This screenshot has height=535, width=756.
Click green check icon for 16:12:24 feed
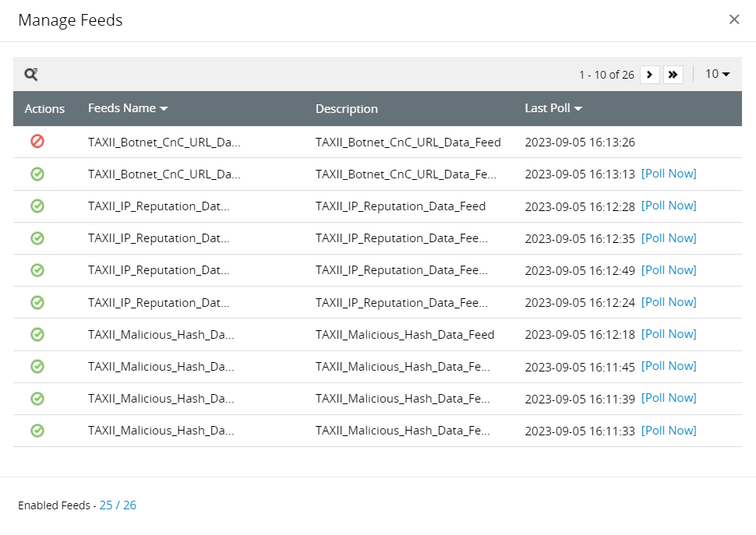pos(37,302)
